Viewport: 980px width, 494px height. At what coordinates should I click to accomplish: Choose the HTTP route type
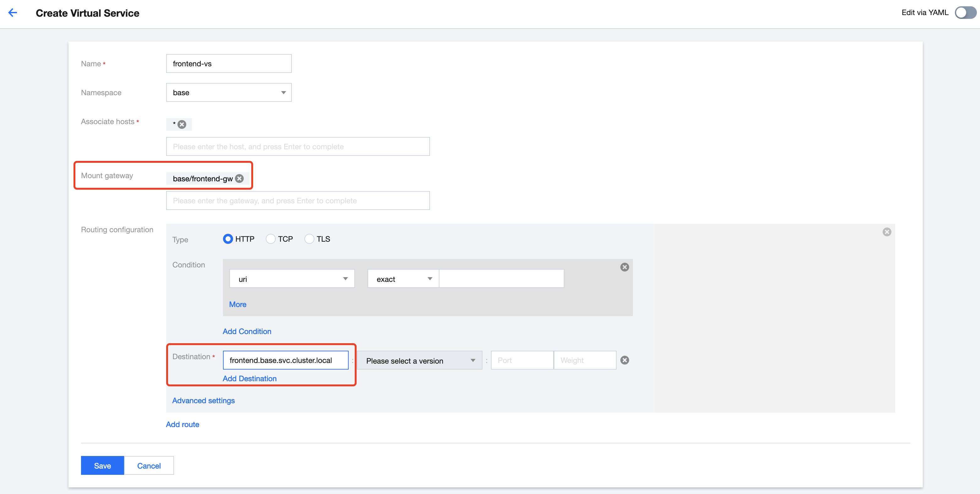click(x=228, y=239)
